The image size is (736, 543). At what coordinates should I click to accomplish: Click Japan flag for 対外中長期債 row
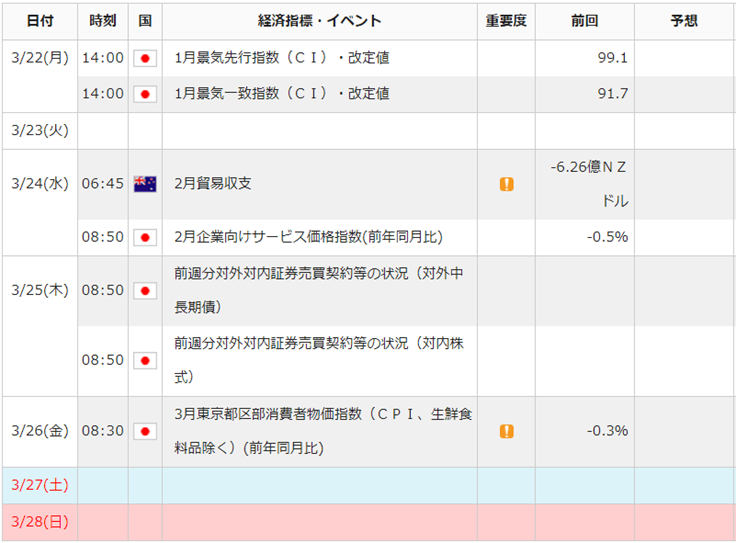click(145, 291)
